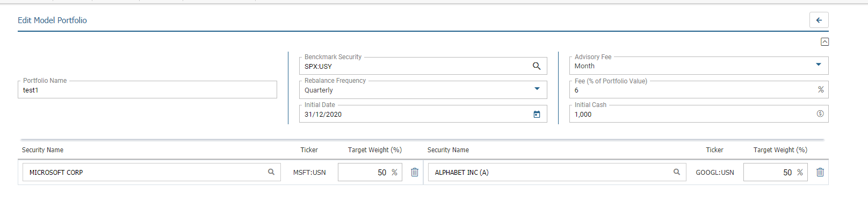Edit the Portfolio Name field
This screenshot has height=206, width=868.
point(147,90)
